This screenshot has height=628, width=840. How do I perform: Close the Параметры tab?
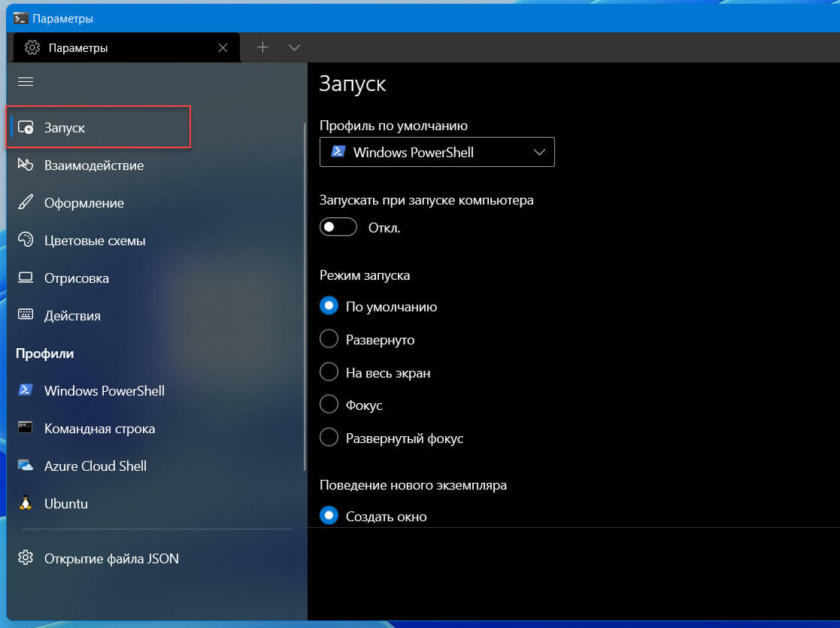point(223,48)
